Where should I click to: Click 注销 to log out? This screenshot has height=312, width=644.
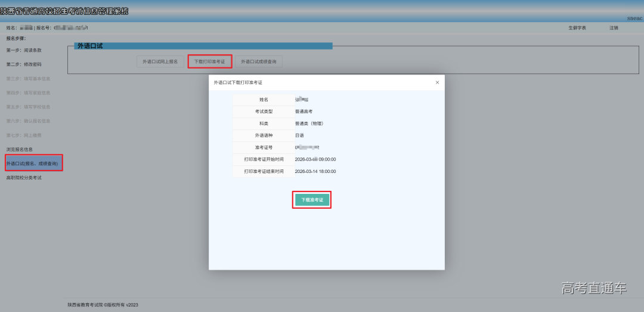(x=614, y=28)
